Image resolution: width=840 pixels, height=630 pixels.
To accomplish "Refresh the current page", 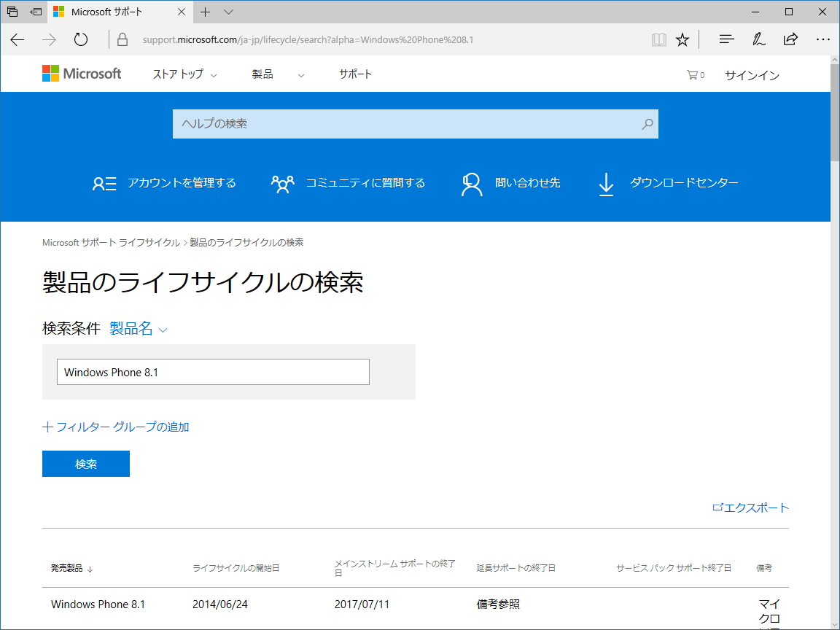I will point(80,39).
